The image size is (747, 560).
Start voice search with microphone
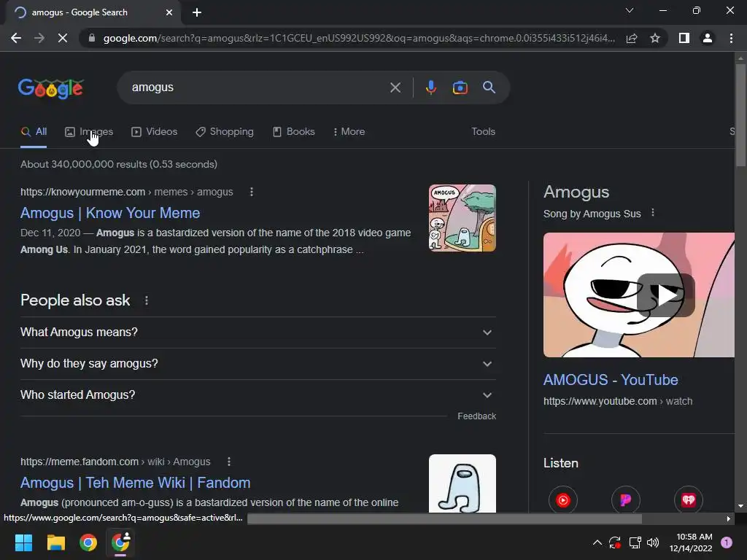[x=430, y=87]
